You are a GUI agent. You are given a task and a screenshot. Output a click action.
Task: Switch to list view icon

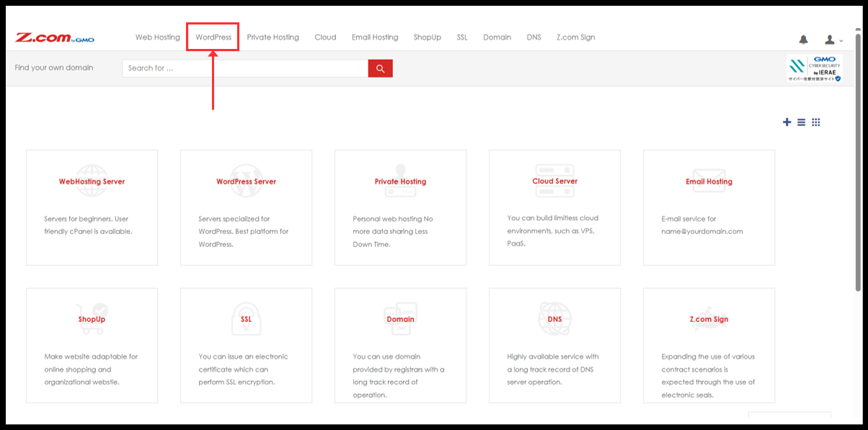(801, 122)
